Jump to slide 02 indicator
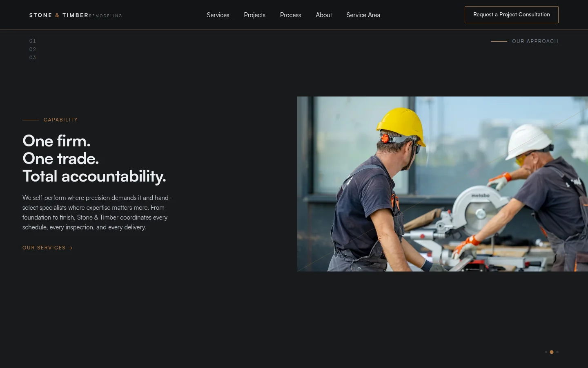 point(33,49)
